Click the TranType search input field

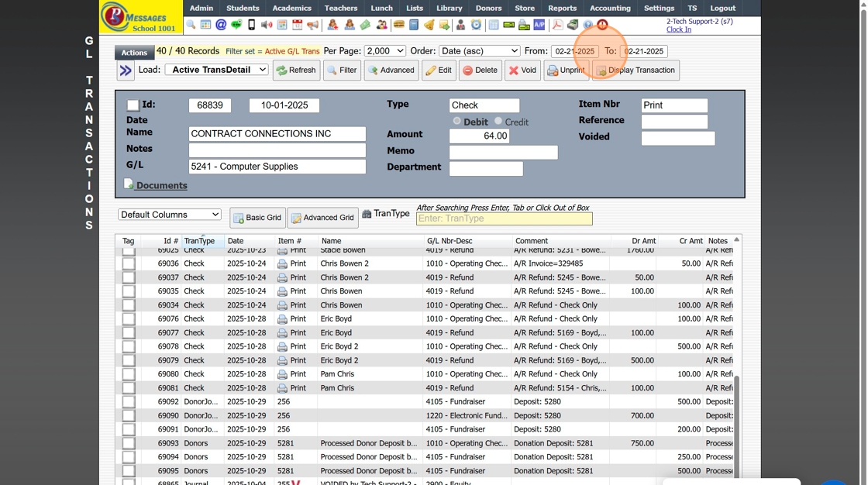coord(504,218)
